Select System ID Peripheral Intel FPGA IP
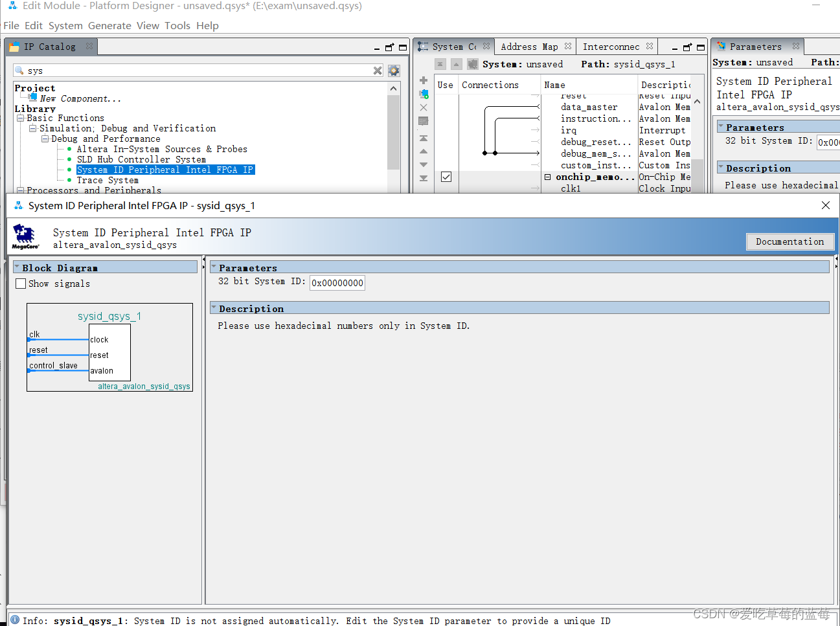 pos(165,170)
